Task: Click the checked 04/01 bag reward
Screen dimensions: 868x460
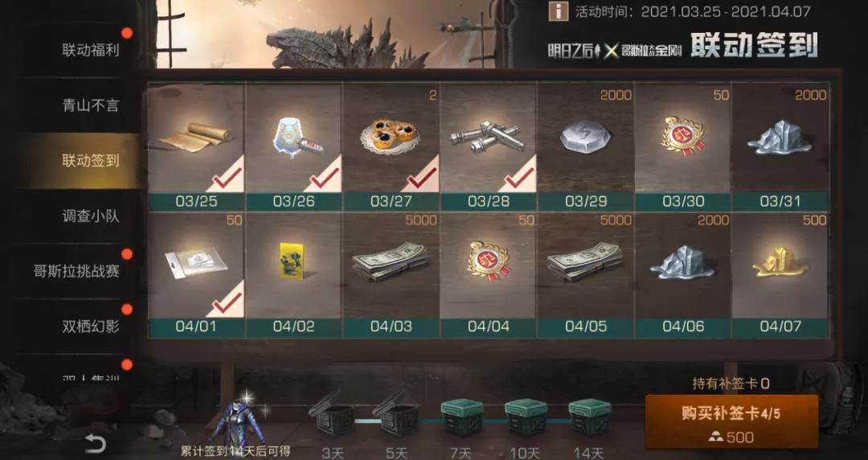Action: [196, 275]
